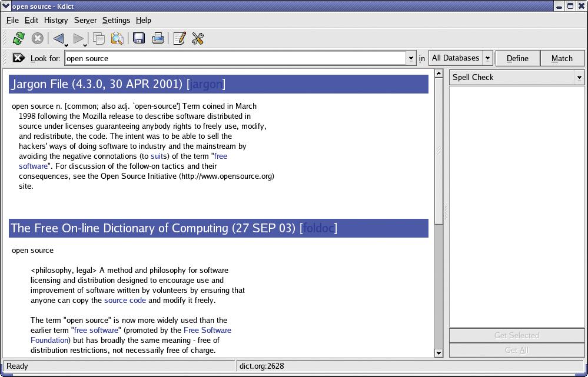The width and height of the screenshot is (588, 377).
Task: Click the match list empty panel
Action: (x=517, y=206)
